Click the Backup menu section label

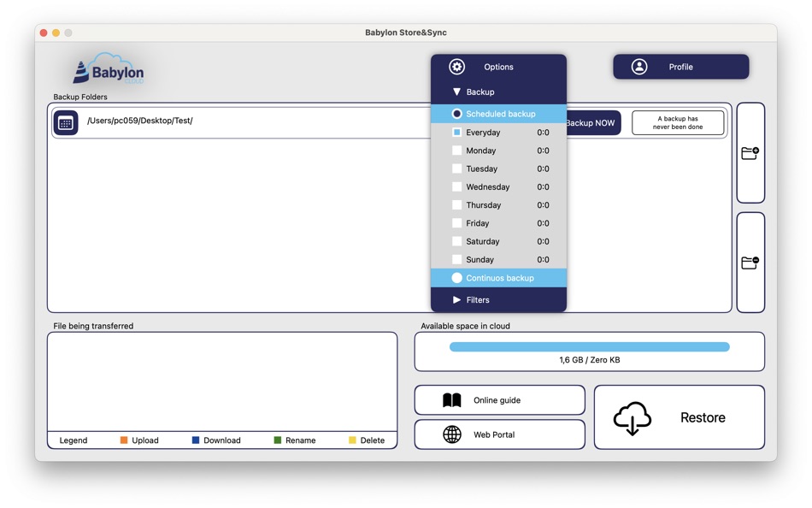[x=480, y=92]
